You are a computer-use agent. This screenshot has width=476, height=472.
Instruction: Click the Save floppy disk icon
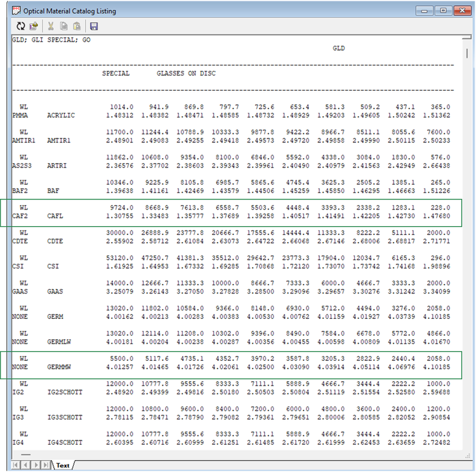coord(94,26)
